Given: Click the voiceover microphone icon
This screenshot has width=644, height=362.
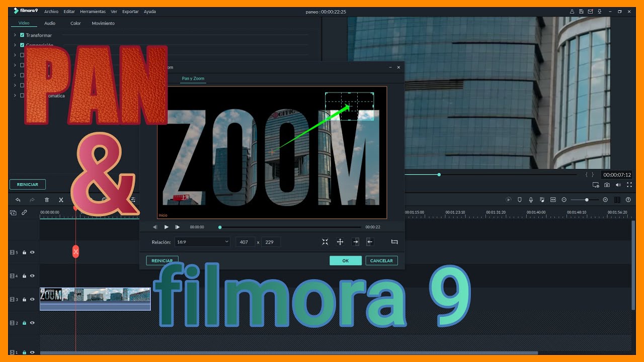Looking at the screenshot, I should pos(531,200).
